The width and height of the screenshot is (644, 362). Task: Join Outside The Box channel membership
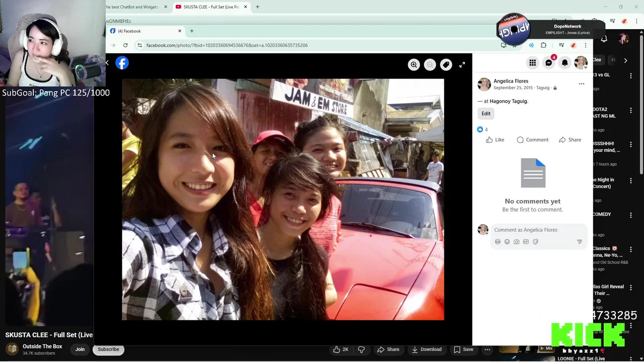(80, 349)
